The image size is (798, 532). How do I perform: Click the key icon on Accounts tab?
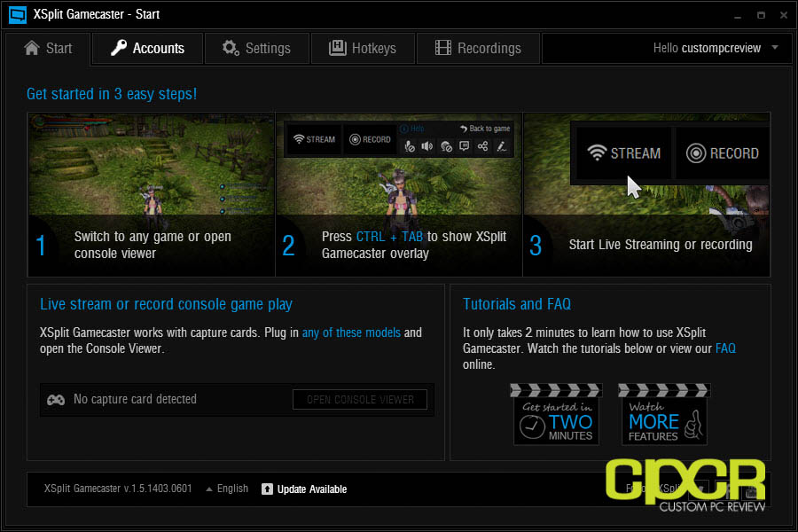point(119,48)
